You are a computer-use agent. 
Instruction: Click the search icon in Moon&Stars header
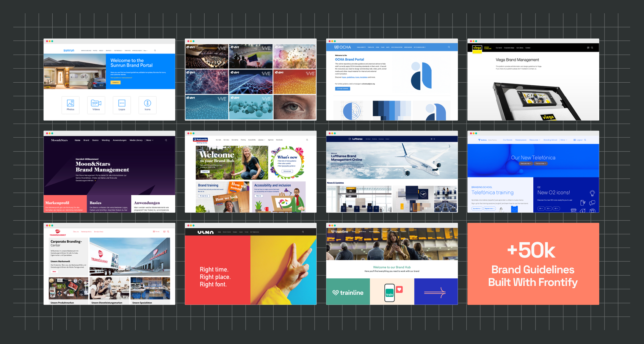(x=166, y=140)
